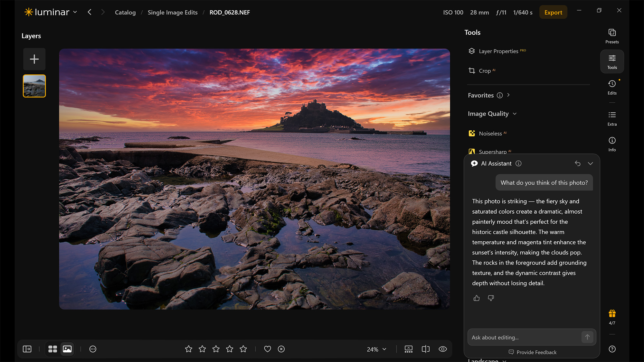Go back with the left arrow

[90, 12]
